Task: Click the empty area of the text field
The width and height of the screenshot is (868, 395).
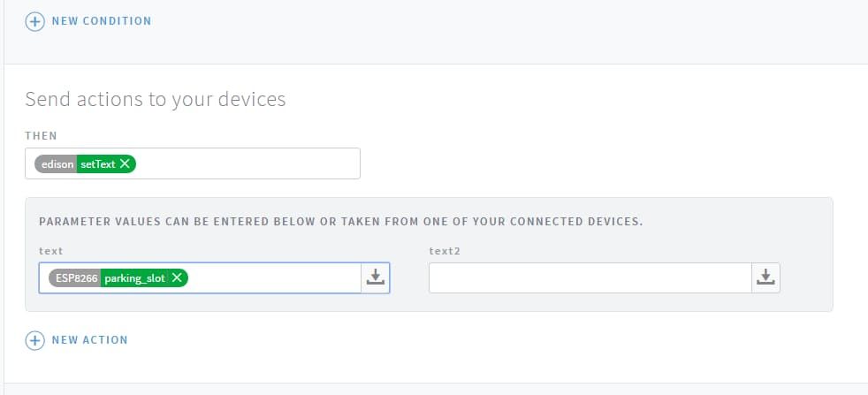Action: 274,277
